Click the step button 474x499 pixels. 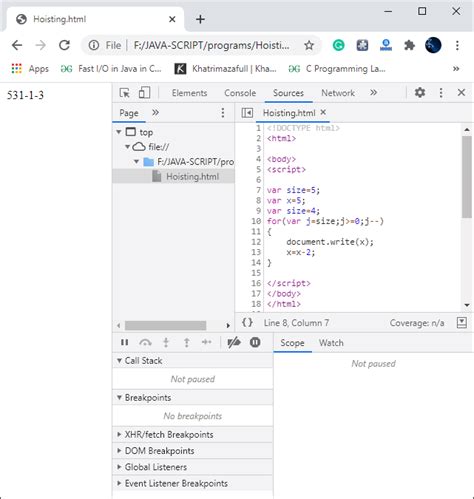point(207,342)
